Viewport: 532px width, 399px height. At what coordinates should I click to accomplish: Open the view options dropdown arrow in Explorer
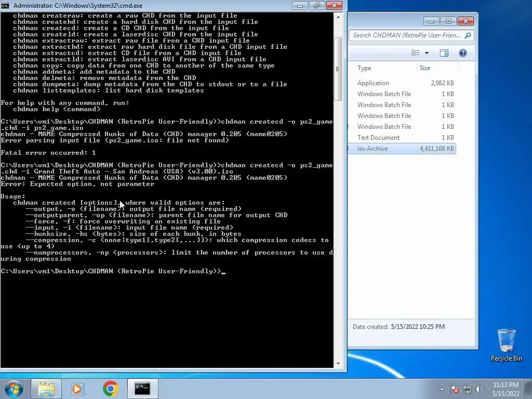tap(427, 52)
